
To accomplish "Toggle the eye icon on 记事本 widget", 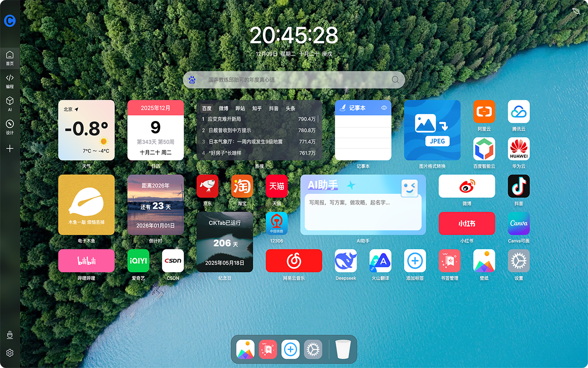I will pos(384,108).
